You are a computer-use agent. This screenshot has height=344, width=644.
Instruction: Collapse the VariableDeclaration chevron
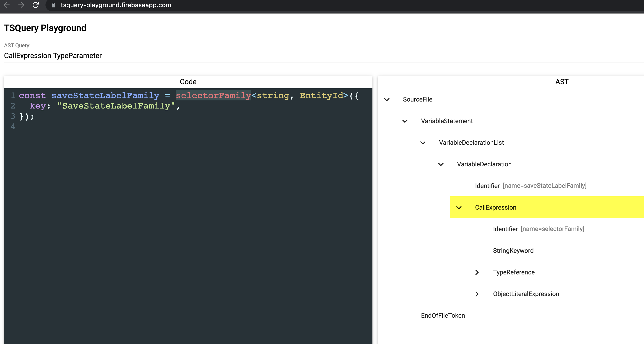pos(441,165)
